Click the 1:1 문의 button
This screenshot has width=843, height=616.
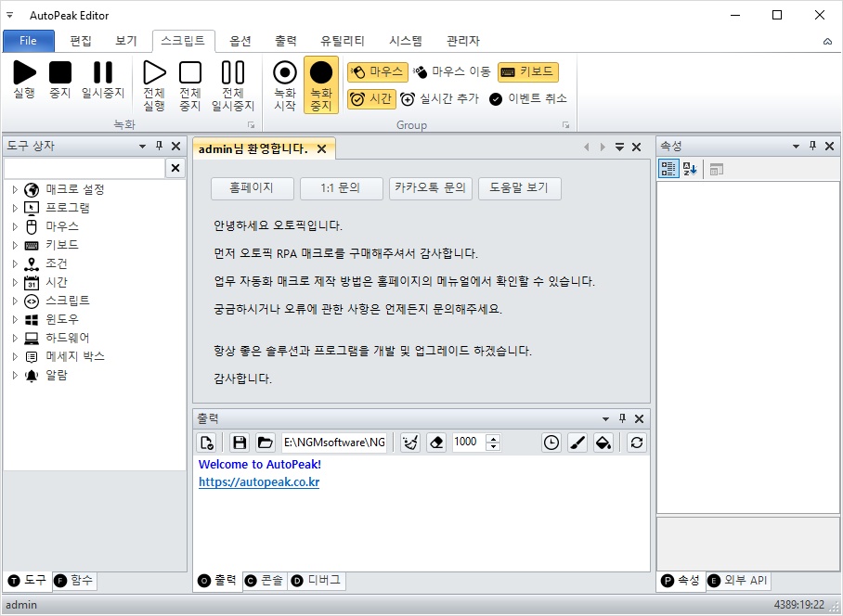[x=341, y=188]
